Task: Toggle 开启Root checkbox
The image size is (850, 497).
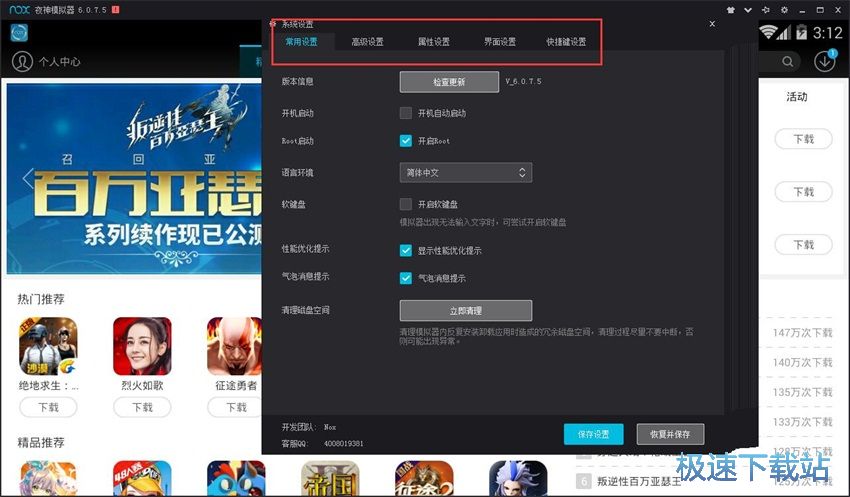Action: [x=405, y=140]
